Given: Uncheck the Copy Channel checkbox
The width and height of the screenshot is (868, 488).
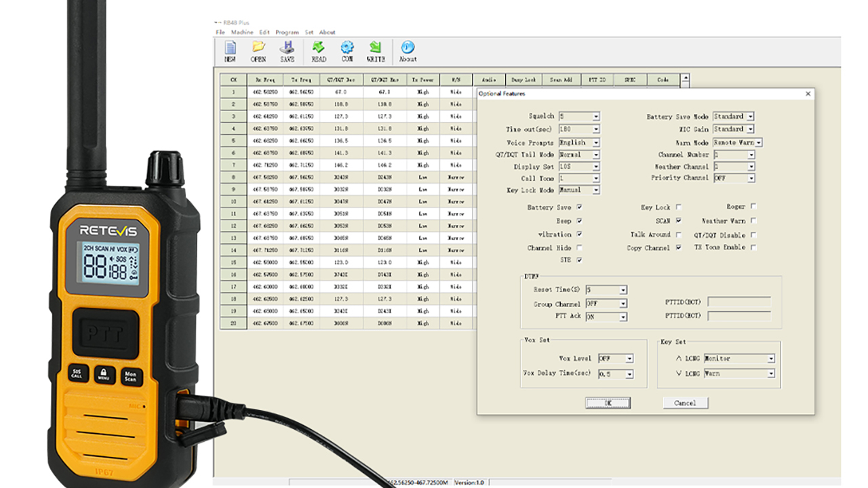Looking at the screenshot, I should (678, 247).
